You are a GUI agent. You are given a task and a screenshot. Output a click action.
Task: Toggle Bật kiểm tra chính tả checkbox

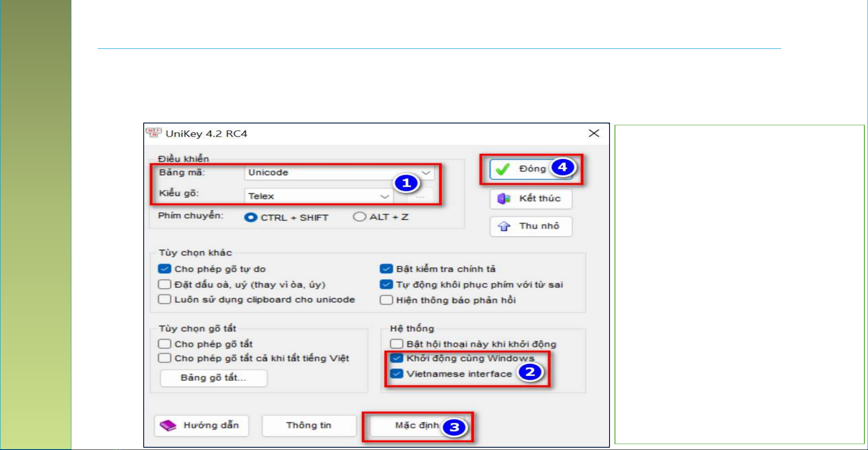point(386,269)
